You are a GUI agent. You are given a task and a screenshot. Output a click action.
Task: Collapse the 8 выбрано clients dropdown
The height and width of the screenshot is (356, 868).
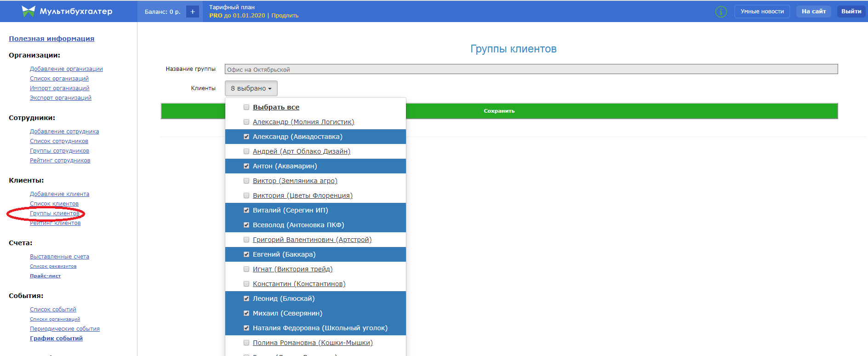pyautogui.click(x=251, y=88)
